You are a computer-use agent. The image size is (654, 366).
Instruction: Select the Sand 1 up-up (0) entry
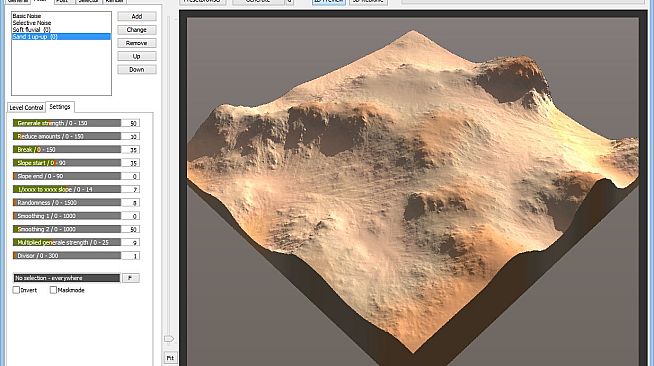tap(61, 37)
